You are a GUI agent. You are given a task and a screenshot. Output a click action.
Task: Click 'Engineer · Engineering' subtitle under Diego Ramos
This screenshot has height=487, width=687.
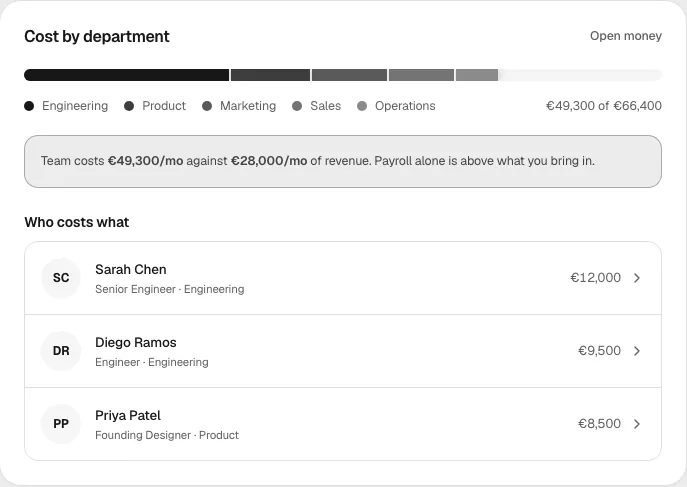[x=152, y=363]
